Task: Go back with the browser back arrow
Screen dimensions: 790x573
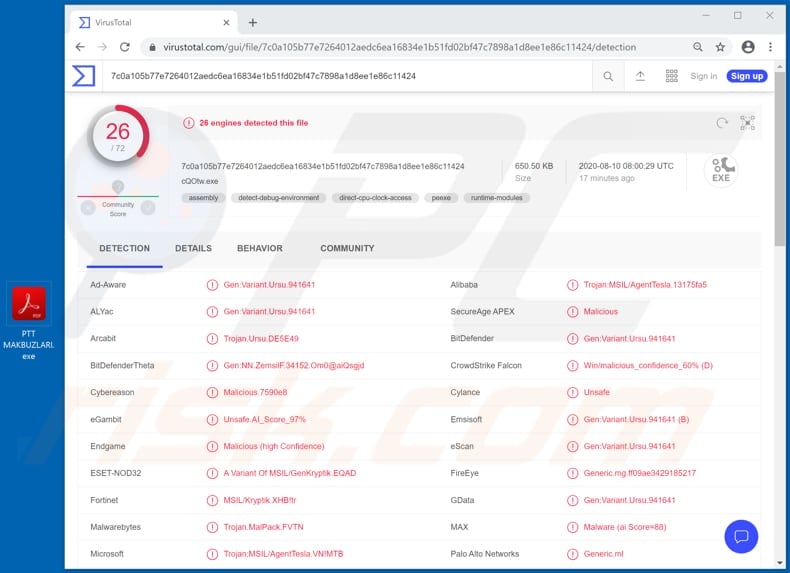Action: click(x=80, y=47)
